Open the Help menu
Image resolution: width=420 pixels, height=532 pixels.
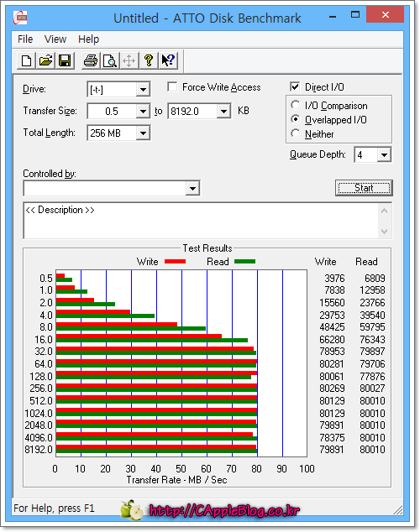tap(88, 39)
